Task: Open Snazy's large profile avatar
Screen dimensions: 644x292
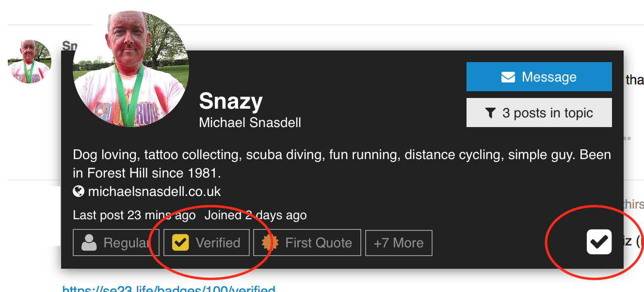Action: [x=131, y=69]
